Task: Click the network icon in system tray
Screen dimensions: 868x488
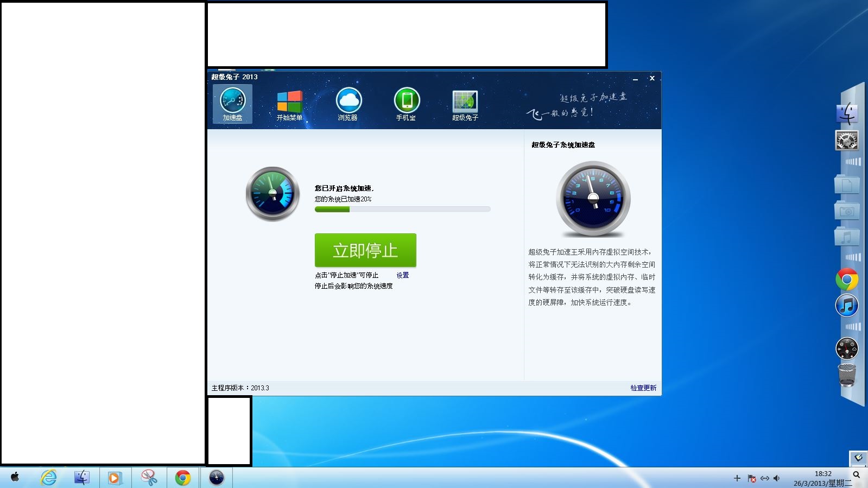Action: tap(765, 478)
